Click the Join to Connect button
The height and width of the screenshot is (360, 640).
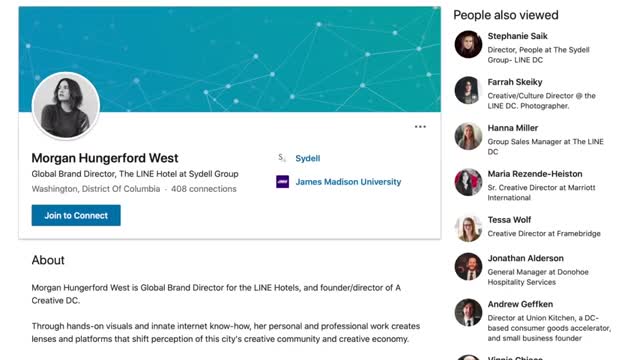coord(76,215)
